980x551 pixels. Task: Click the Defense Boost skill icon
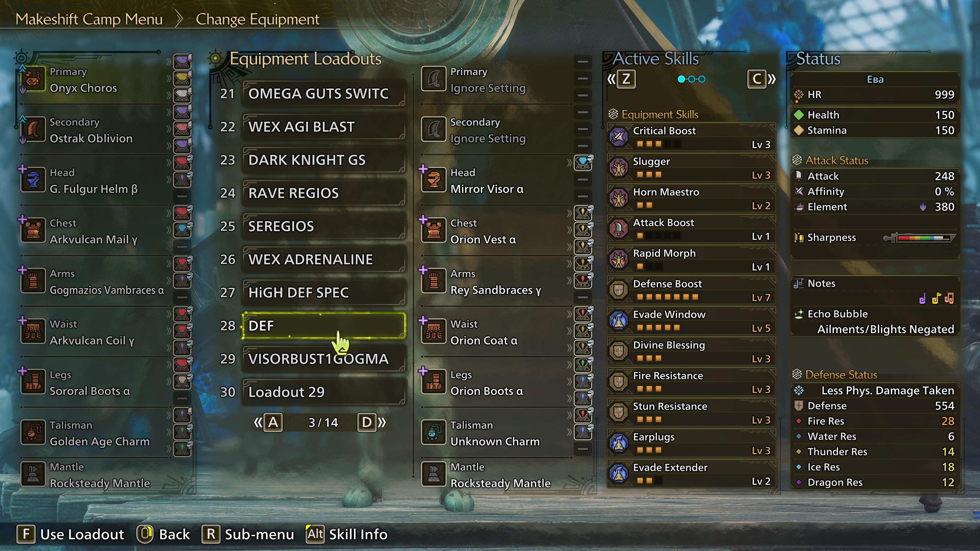coord(619,290)
